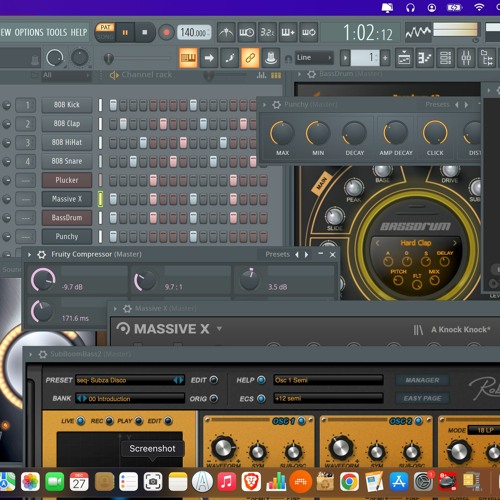Open the Line snap dropdown

314,58
